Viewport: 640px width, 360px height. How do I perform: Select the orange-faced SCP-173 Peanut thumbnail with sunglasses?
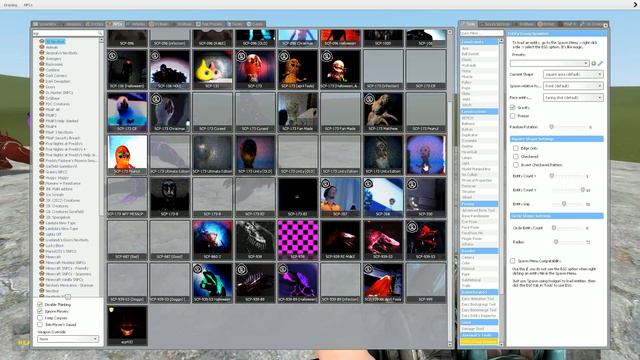(x=127, y=155)
